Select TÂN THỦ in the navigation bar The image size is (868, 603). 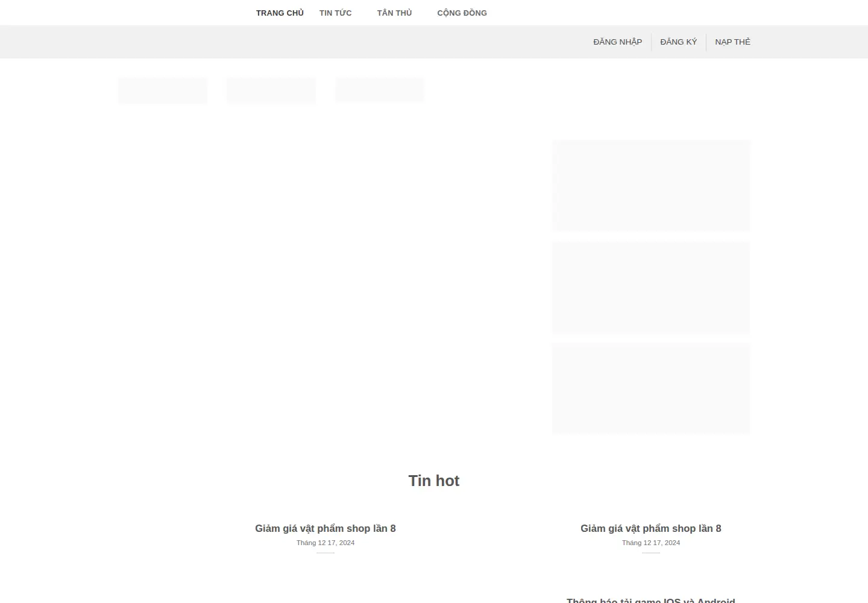395,13
